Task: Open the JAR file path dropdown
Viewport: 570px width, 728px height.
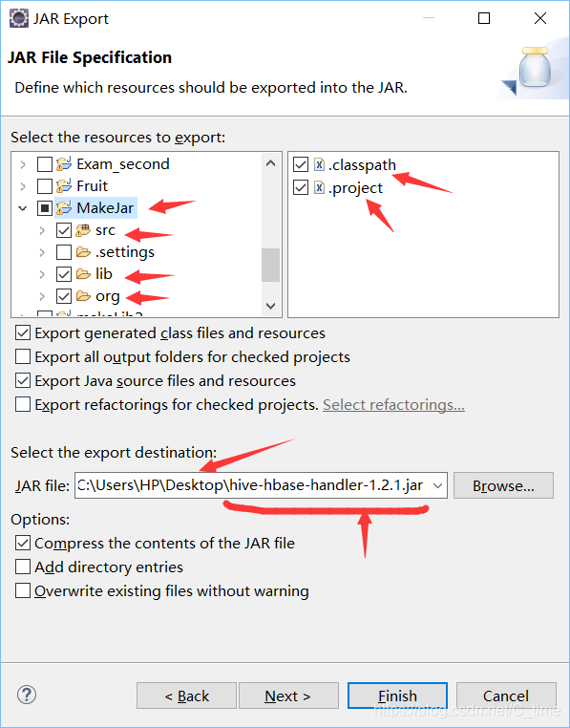Action: click(x=437, y=485)
